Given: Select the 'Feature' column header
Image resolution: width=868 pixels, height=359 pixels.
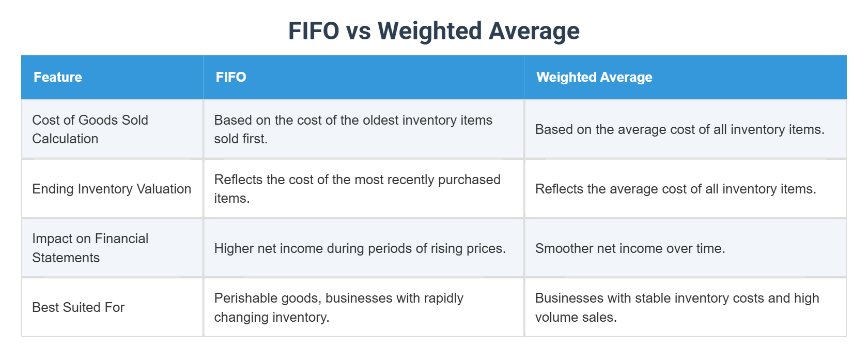Looking at the screenshot, I should point(58,77).
